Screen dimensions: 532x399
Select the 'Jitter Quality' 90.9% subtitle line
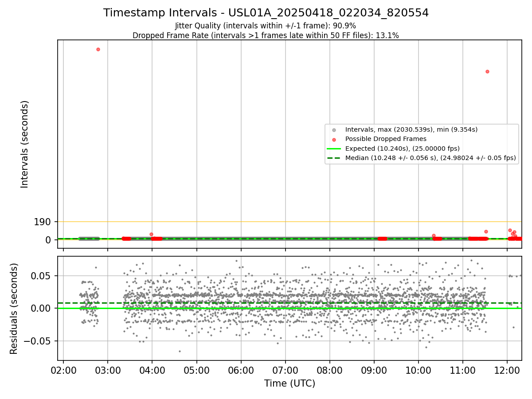click(x=266, y=26)
